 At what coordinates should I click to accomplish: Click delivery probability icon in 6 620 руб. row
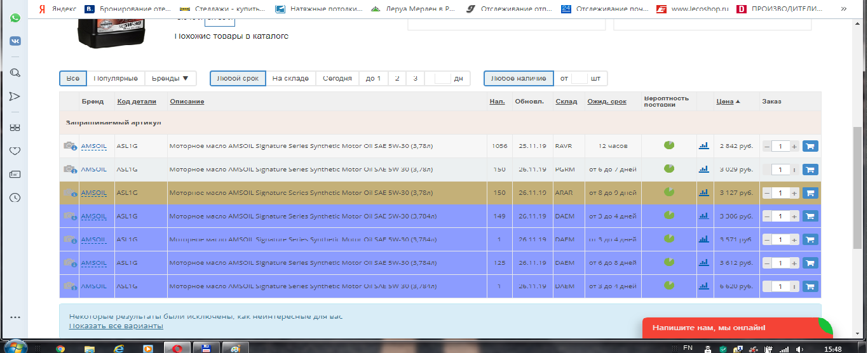(669, 286)
